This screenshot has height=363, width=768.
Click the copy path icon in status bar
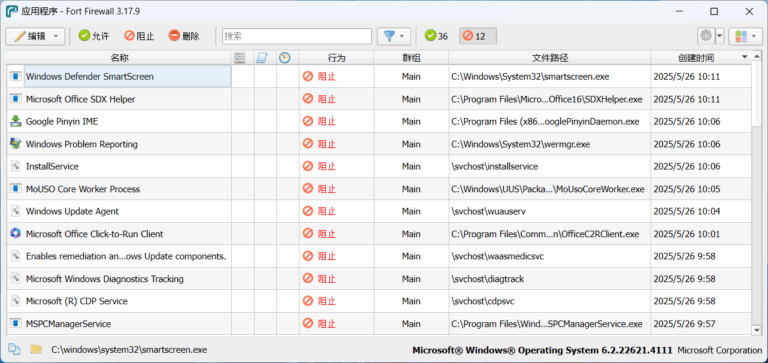(14, 350)
